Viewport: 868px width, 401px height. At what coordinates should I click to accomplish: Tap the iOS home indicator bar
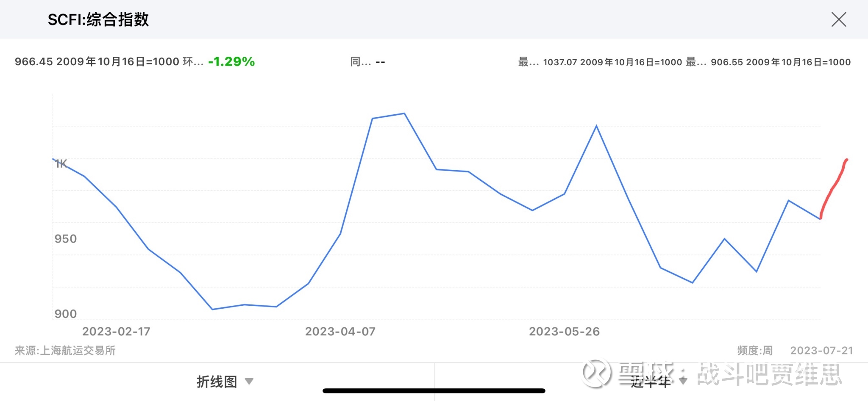(434, 391)
